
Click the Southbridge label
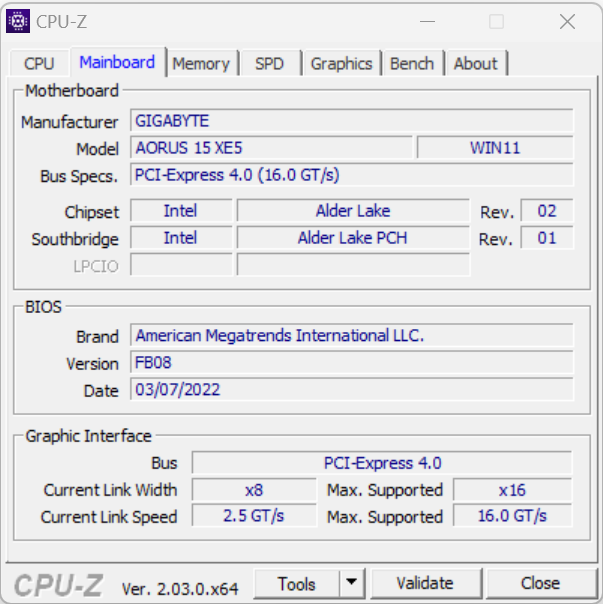click(x=75, y=239)
